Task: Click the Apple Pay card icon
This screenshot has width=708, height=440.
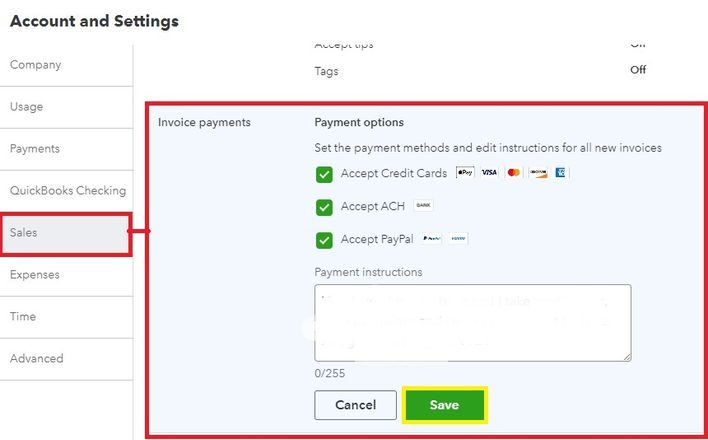Action: click(x=465, y=173)
